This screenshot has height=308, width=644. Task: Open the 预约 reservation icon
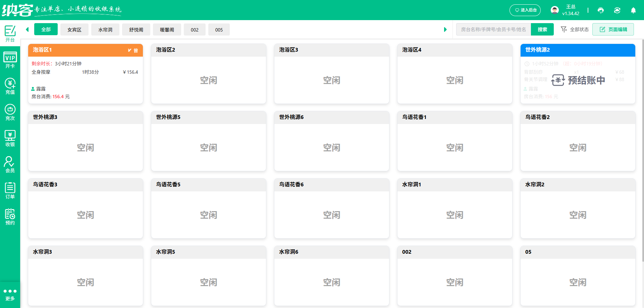point(10,217)
